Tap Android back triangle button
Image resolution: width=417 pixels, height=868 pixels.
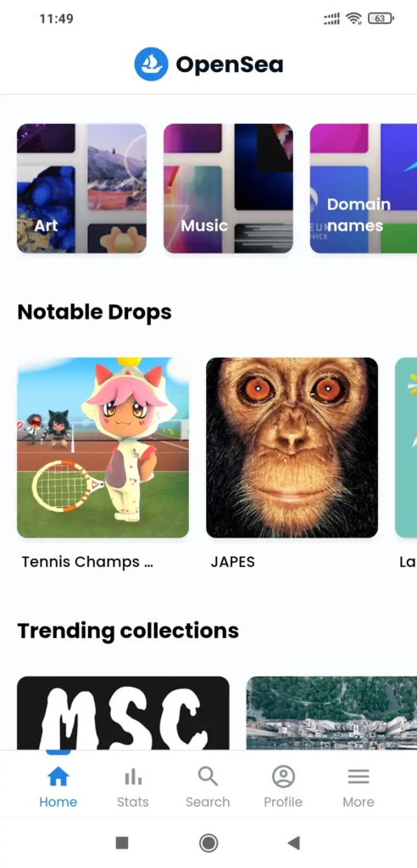coord(293,843)
